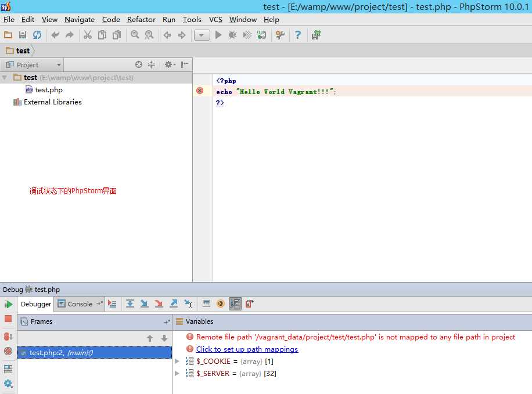Viewport: 532px width, 394px height.
Task: Stop the debug session red square
Action: coord(8,319)
